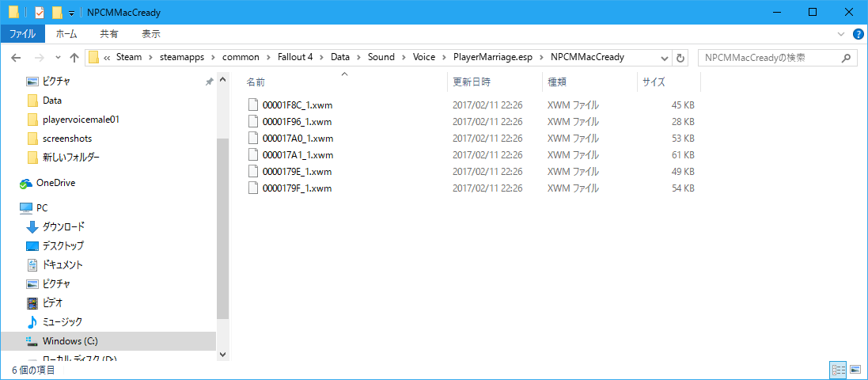The height and width of the screenshot is (380, 868).
Task: Select file 000017A1_1.xwm
Action: click(298, 154)
